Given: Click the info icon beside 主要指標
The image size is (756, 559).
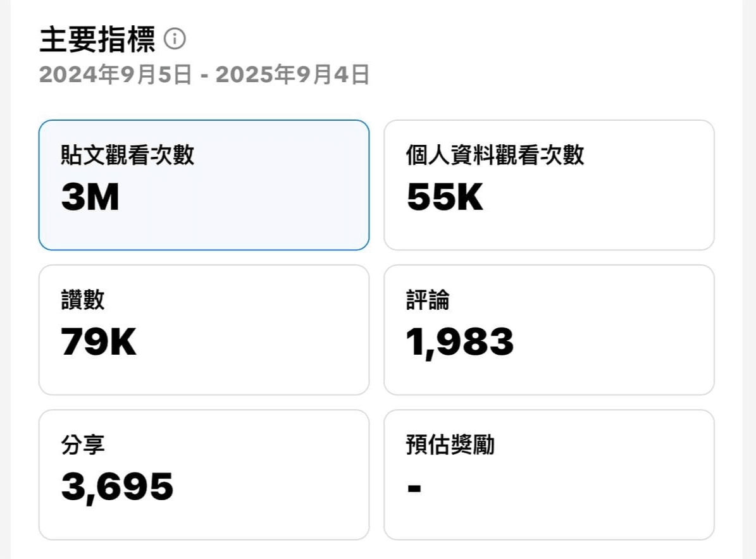Looking at the screenshot, I should click(175, 39).
